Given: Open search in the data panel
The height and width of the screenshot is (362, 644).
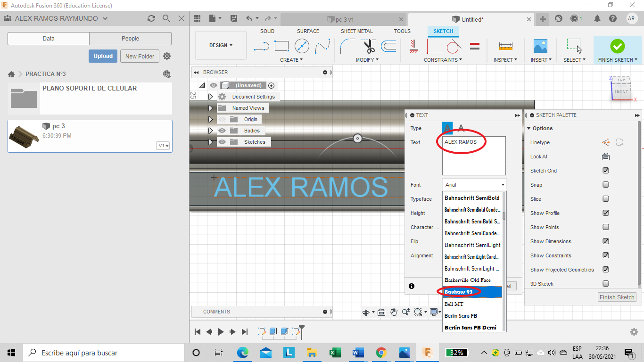Looking at the screenshot, I should pyautogui.click(x=166, y=18).
